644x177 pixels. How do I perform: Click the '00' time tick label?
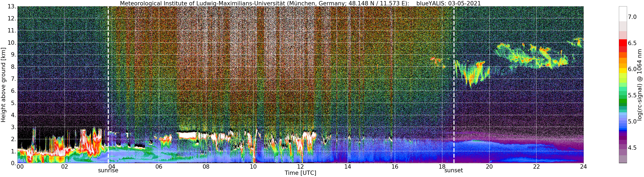(20, 166)
